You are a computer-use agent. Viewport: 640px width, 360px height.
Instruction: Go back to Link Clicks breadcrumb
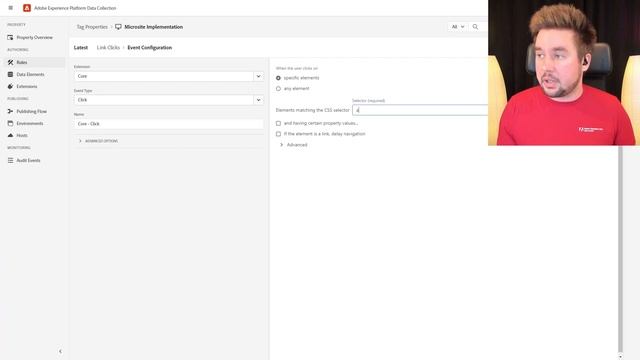point(108,48)
